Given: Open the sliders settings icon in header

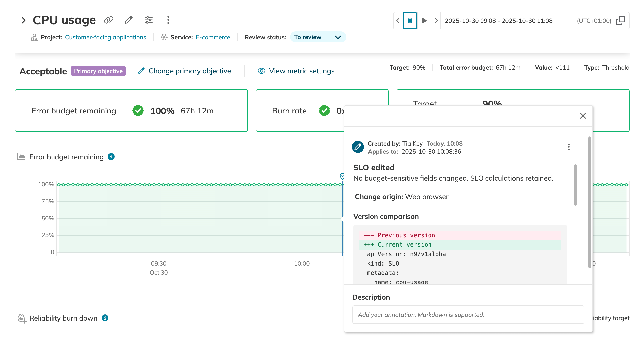Looking at the screenshot, I should [149, 20].
